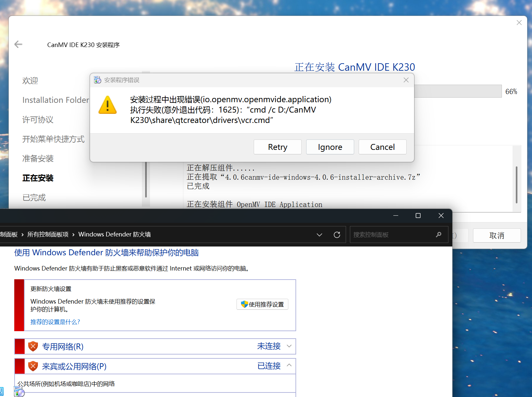Close the 安装程序错误 dialog
This screenshot has width=532, height=397.
click(406, 80)
